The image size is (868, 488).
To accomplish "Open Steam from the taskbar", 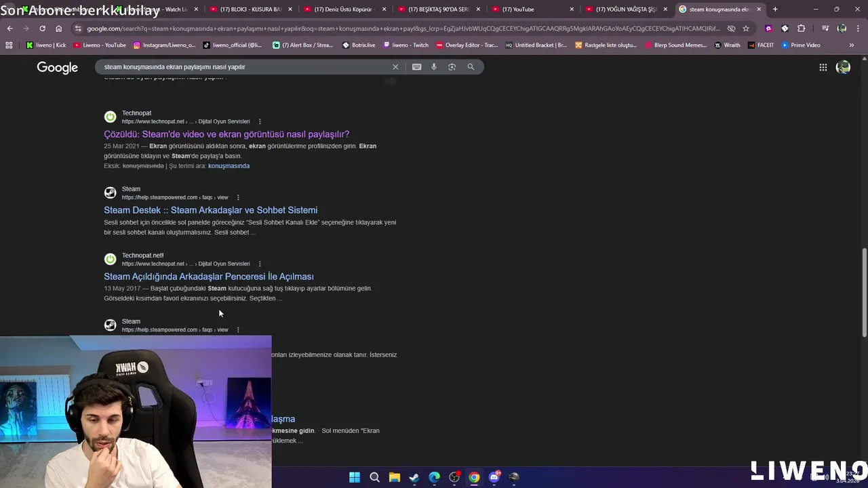I will point(414,477).
